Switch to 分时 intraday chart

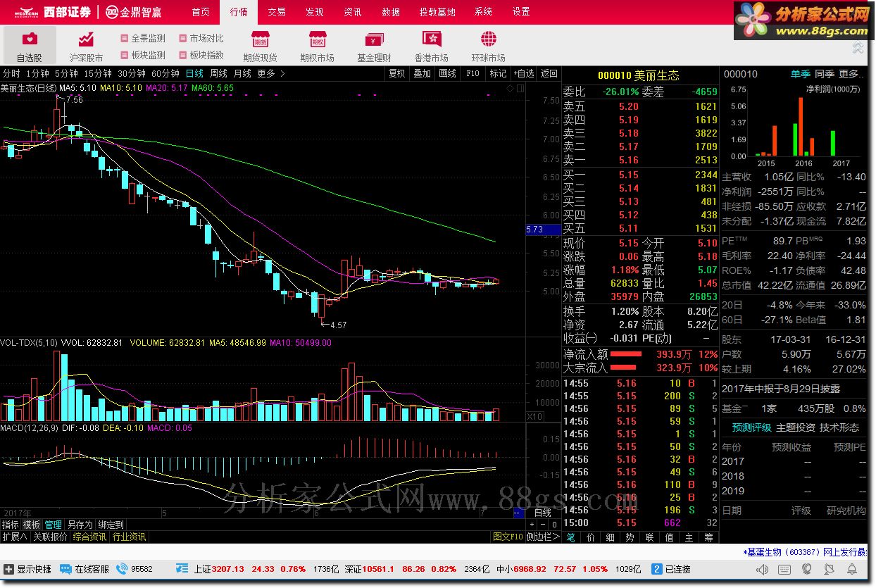coord(12,73)
